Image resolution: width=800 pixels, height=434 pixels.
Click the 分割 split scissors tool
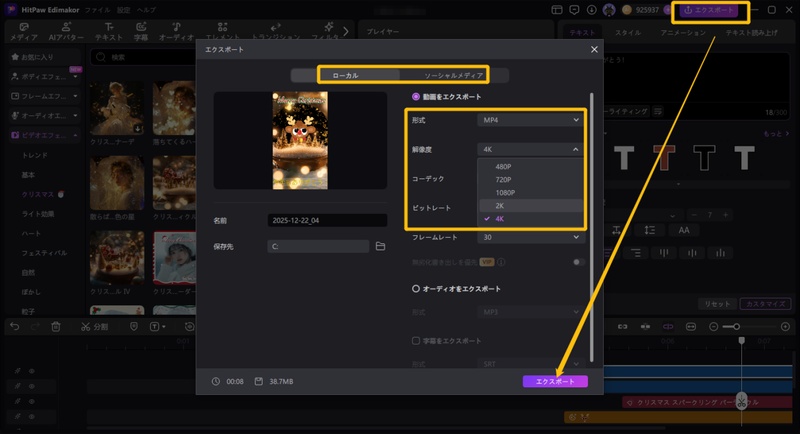(94, 326)
